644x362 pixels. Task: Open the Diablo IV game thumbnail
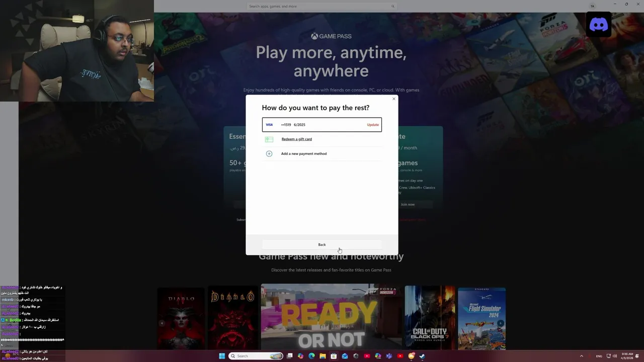(x=181, y=318)
